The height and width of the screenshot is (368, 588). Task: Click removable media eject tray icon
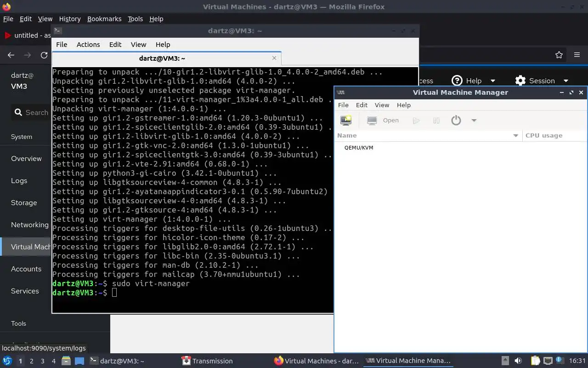tap(505, 361)
